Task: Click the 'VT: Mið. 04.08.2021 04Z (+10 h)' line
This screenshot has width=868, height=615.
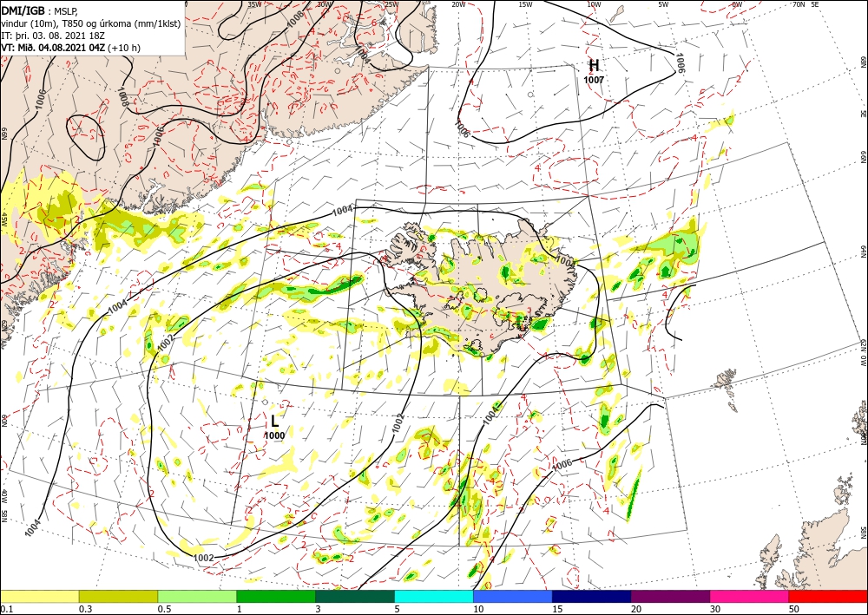Action: coord(71,48)
